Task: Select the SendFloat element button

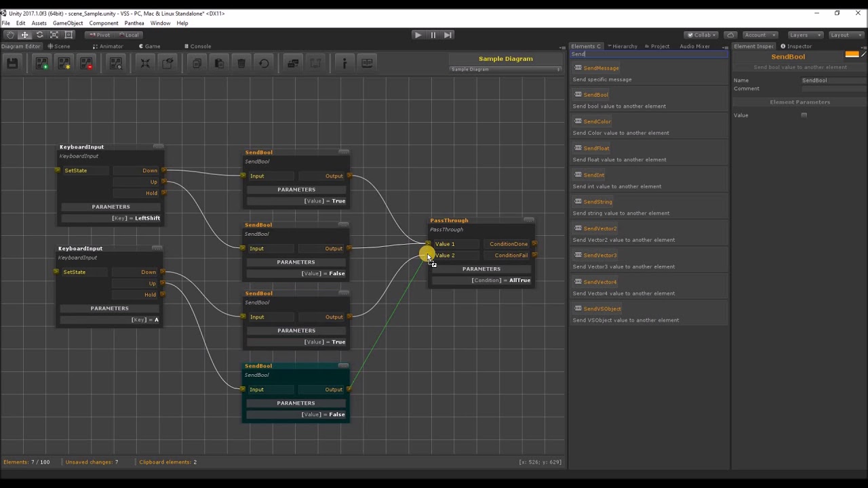Action: click(x=591, y=148)
